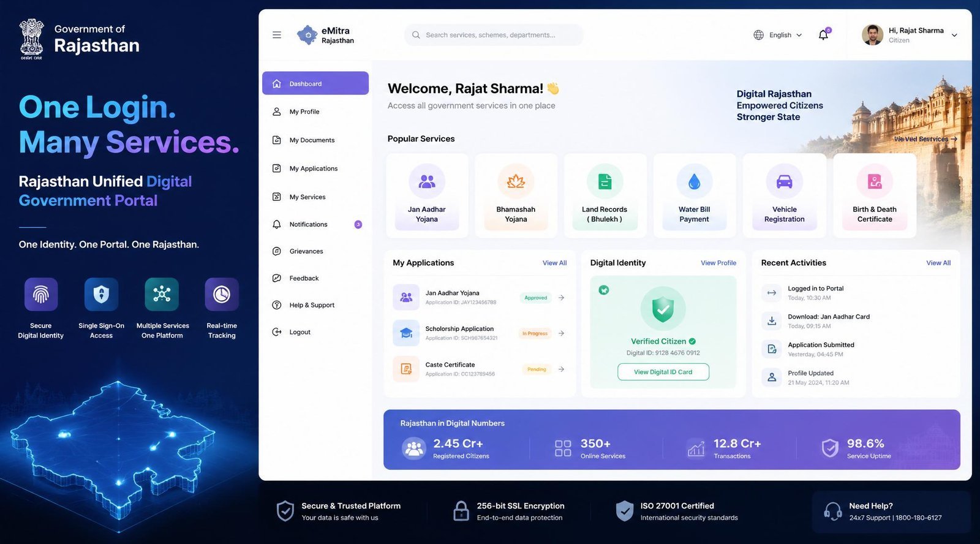Viewport: 980px width, 544px height.
Task: Open the notification bell icon
Action: (x=824, y=34)
